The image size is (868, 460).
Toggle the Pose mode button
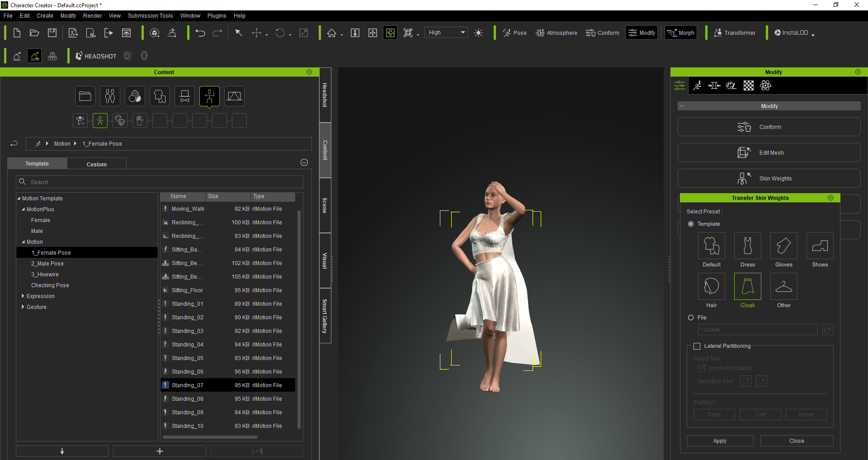pyautogui.click(x=514, y=33)
